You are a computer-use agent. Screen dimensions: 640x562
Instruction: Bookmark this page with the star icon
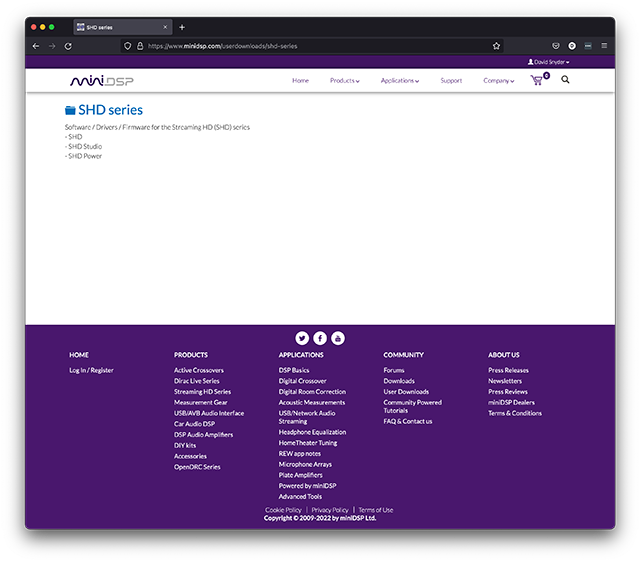pos(496,46)
